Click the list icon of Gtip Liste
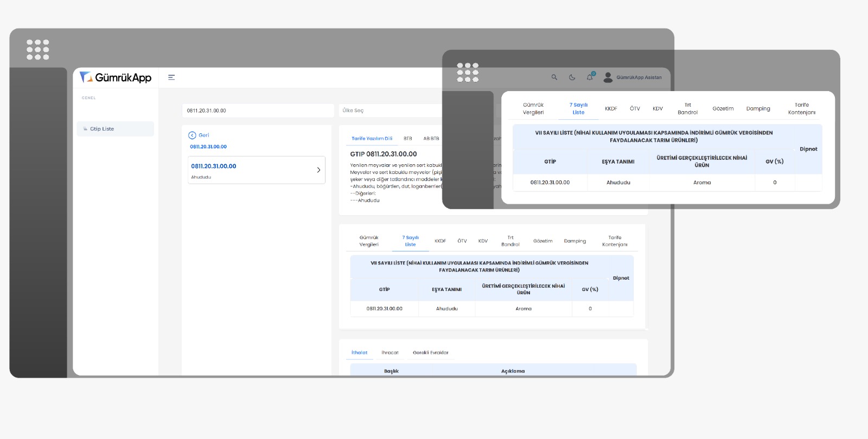The height and width of the screenshot is (439, 868). coord(85,129)
